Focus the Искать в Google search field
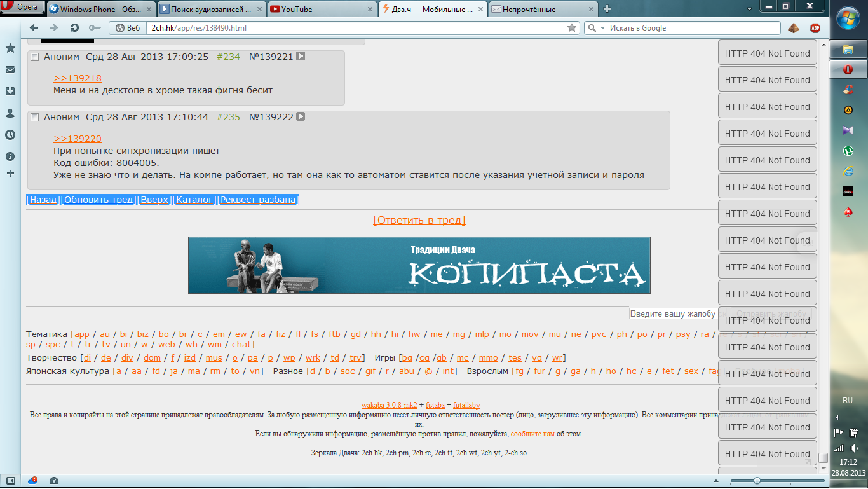 (x=689, y=28)
